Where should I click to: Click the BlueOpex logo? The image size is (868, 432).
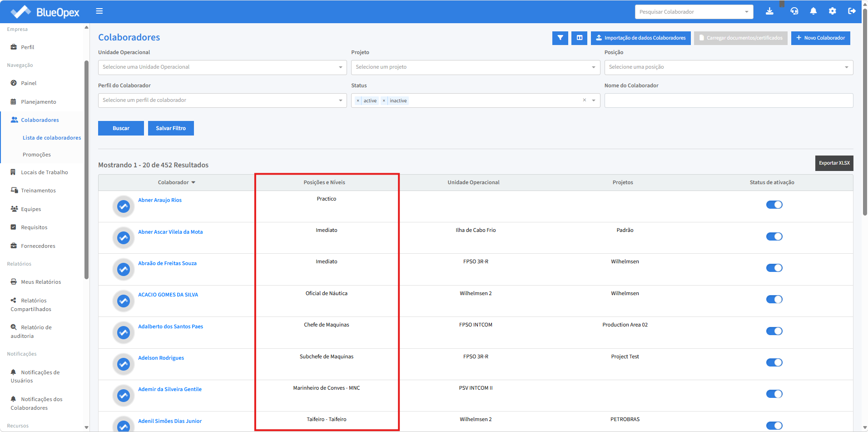pyautogui.click(x=45, y=12)
